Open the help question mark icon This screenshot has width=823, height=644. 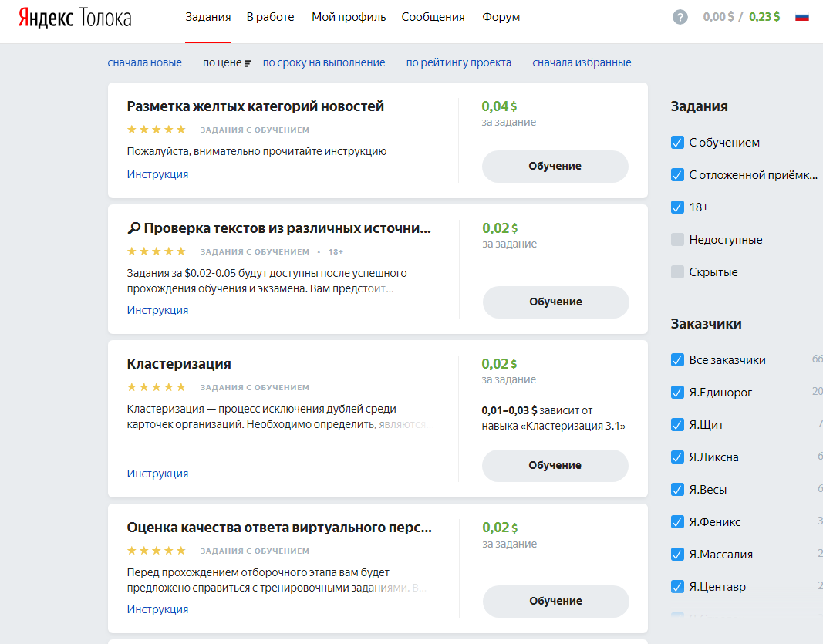tap(680, 17)
